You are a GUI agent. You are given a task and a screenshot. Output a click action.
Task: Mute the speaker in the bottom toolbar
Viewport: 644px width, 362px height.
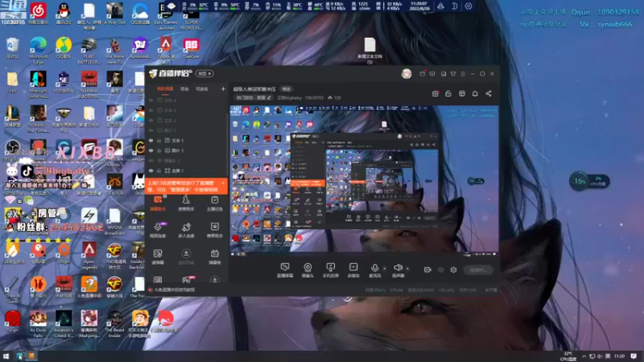coord(398,270)
